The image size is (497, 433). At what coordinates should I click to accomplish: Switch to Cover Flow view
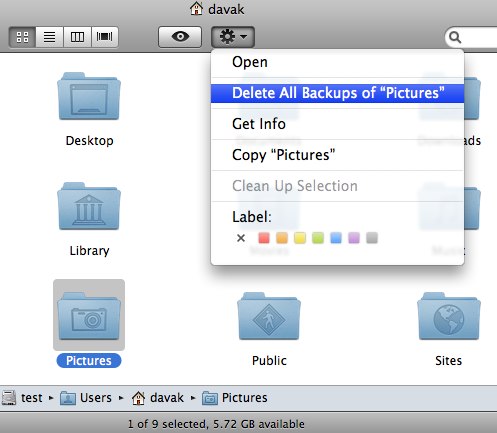click(104, 37)
